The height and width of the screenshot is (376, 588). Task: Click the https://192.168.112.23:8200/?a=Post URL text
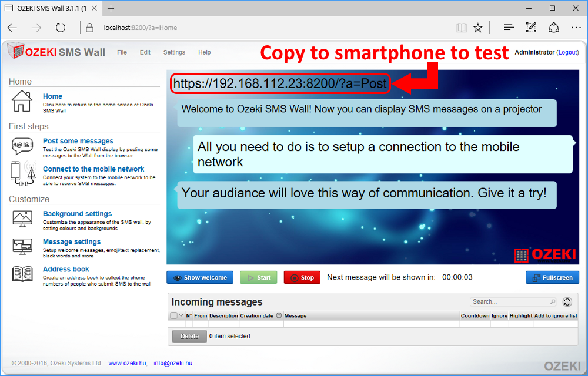(280, 83)
